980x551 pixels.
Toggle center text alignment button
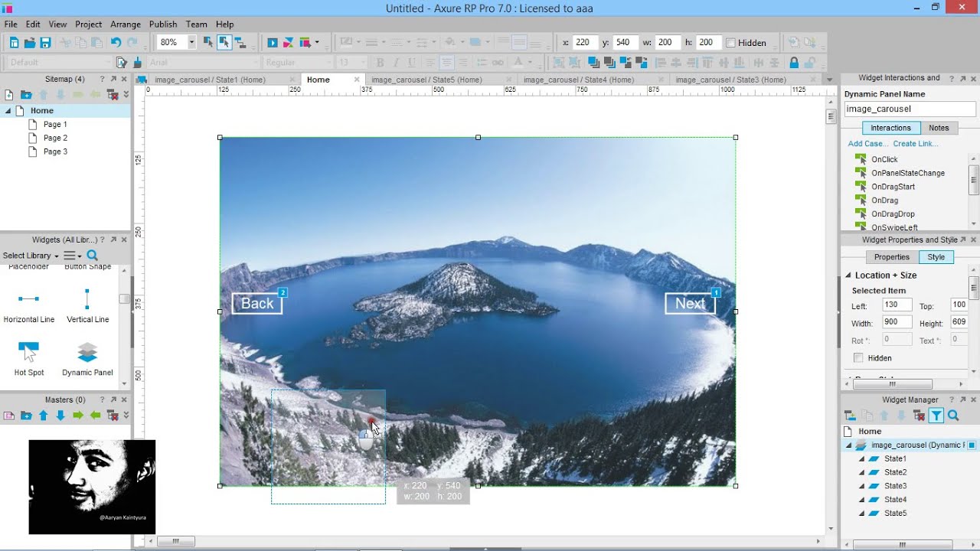coord(446,63)
